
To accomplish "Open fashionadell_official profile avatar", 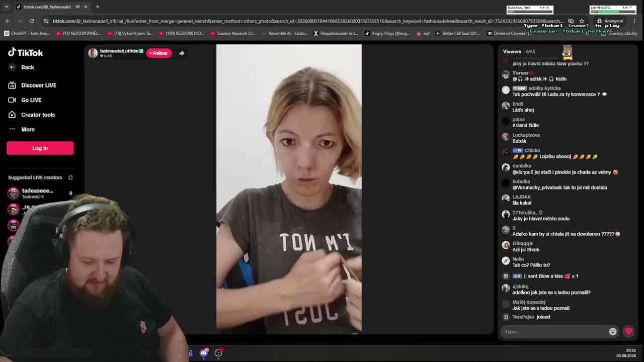I will 93,53.
